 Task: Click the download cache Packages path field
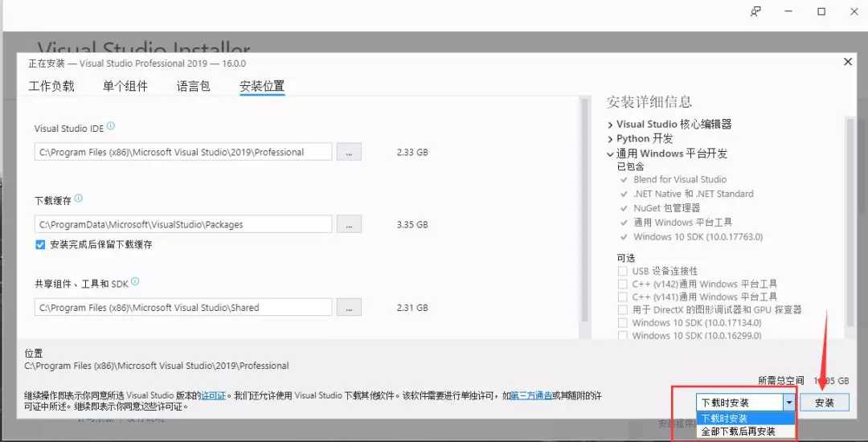183,224
